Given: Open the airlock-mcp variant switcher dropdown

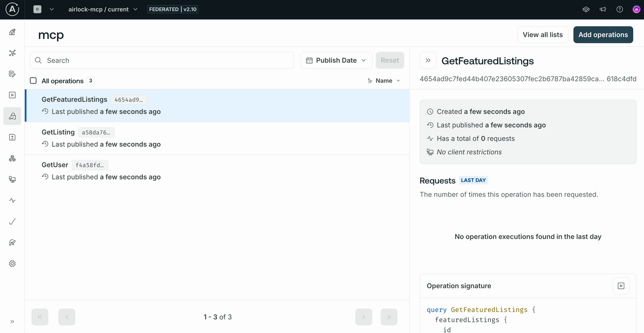Looking at the screenshot, I should pos(102,9).
